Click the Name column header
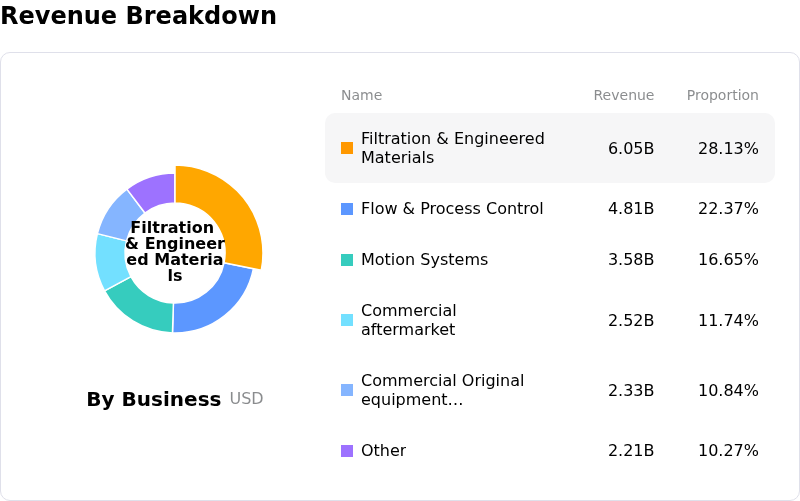This screenshot has width=800, height=501. [361, 95]
